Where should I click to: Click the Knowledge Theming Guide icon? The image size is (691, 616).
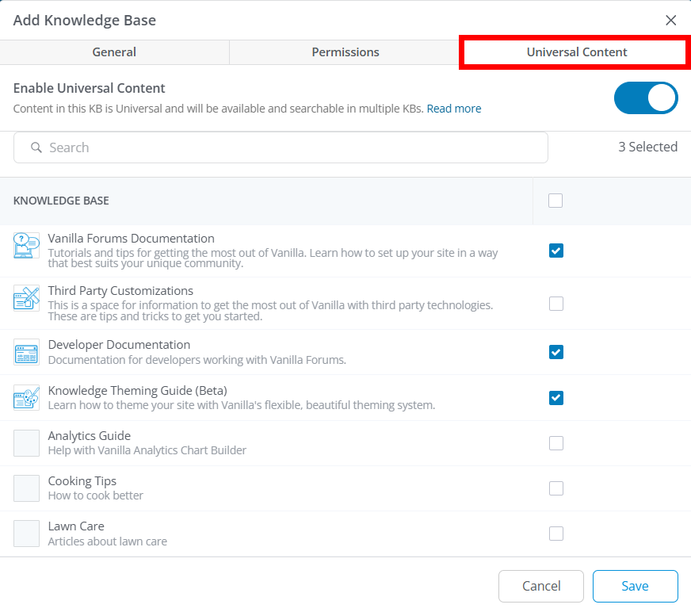(x=26, y=397)
